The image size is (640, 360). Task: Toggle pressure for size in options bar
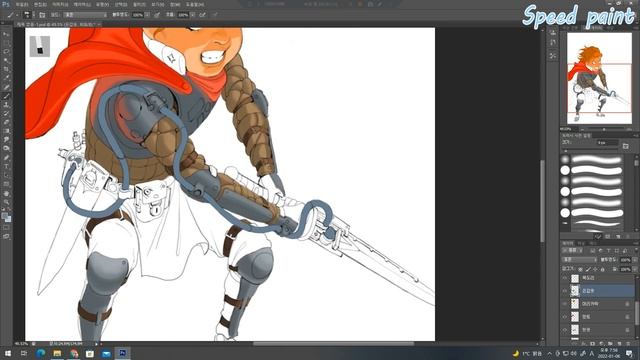click(215, 15)
